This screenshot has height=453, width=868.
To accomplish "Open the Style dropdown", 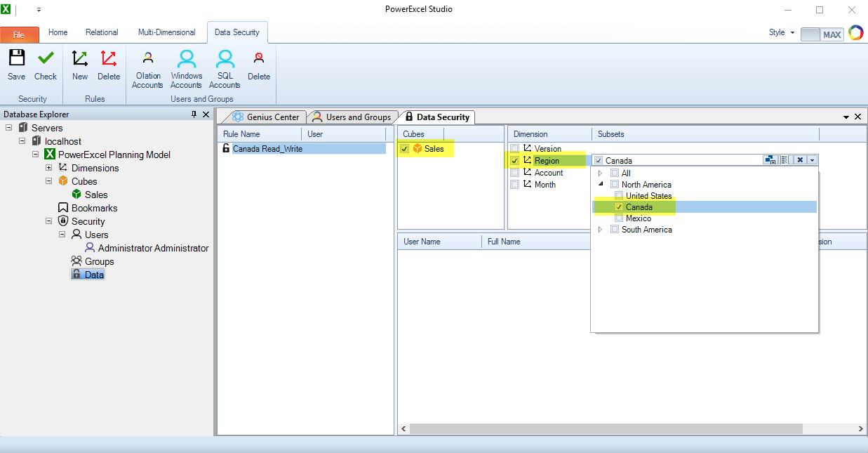I will pyautogui.click(x=782, y=32).
